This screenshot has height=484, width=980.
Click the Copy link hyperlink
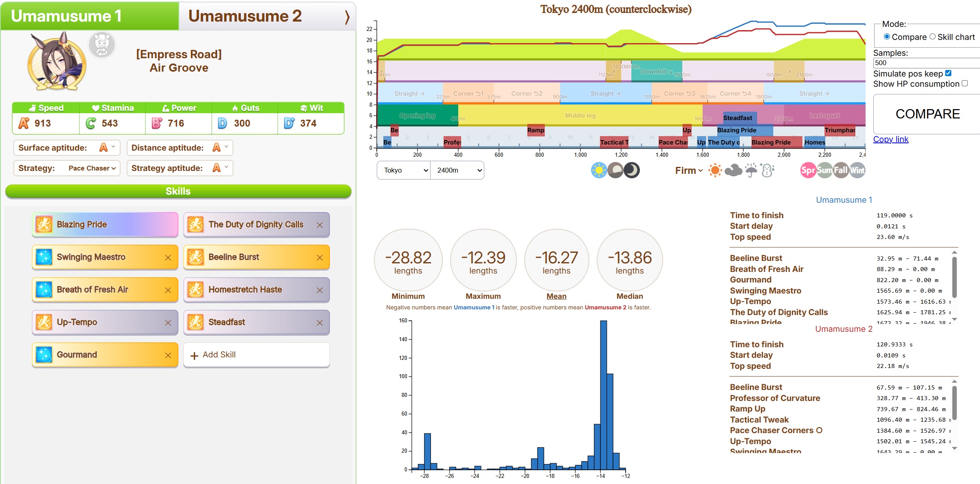click(890, 139)
